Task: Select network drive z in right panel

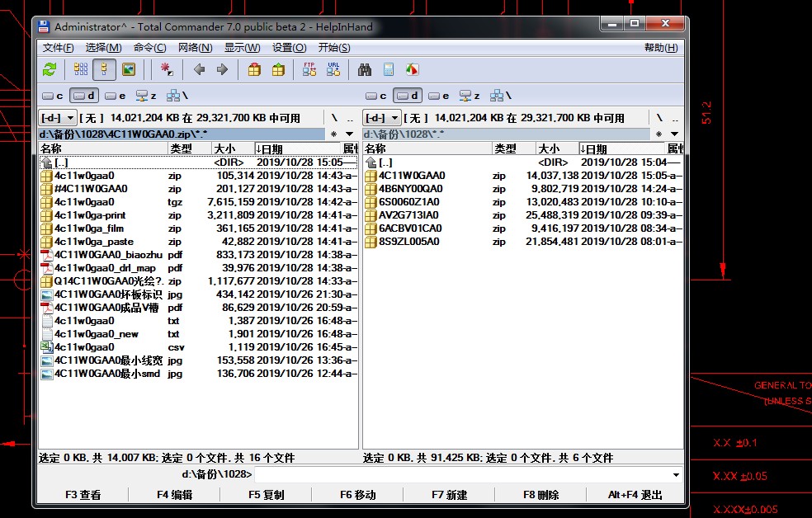Action: pos(470,96)
